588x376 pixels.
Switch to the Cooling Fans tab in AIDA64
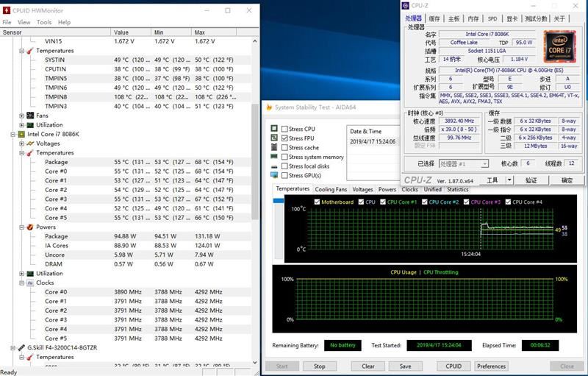[331, 190]
